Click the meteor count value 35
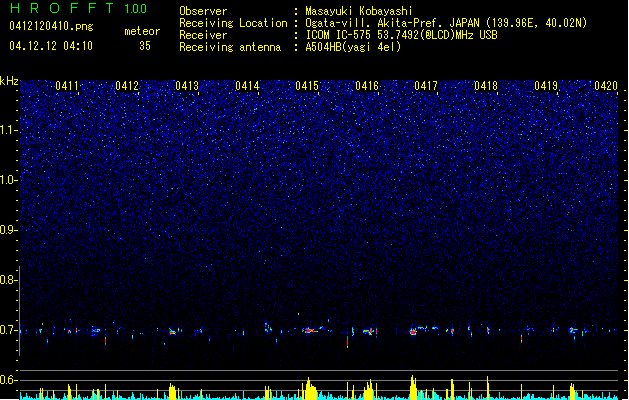The height and width of the screenshot is (400, 629). click(145, 46)
